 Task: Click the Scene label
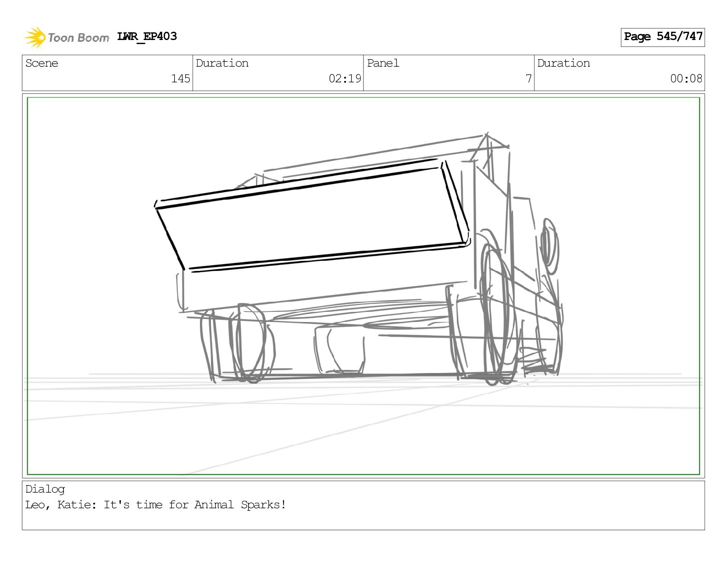click(x=42, y=63)
